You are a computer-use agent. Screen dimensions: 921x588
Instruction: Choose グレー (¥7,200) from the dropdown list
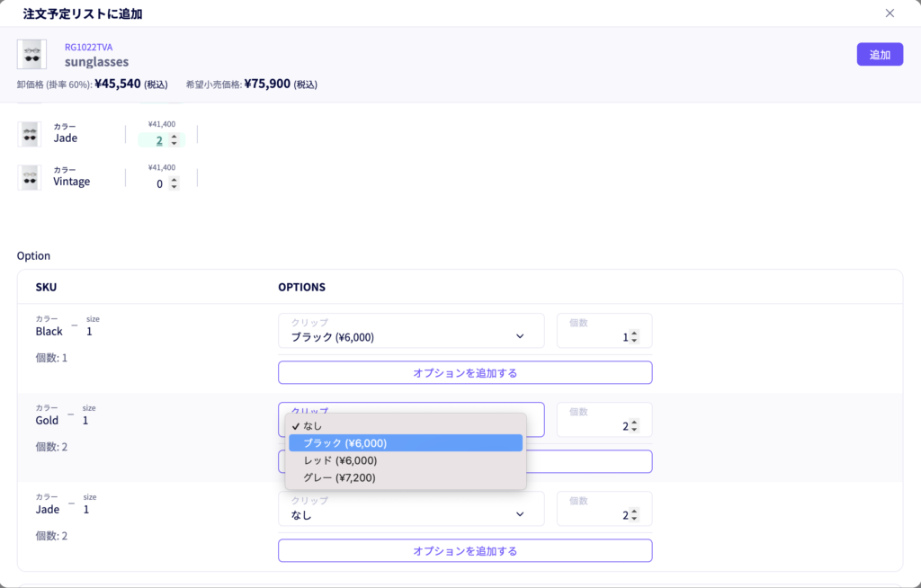click(x=406, y=477)
